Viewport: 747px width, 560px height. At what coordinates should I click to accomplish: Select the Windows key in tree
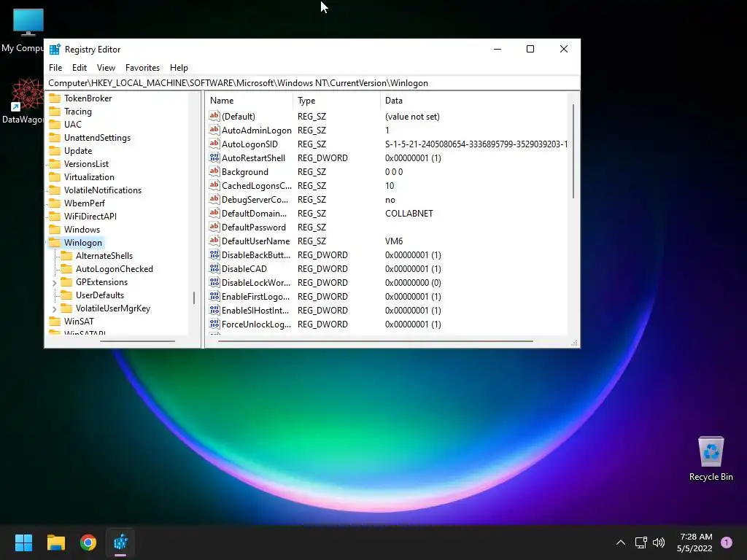pyautogui.click(x=82, y=230)
